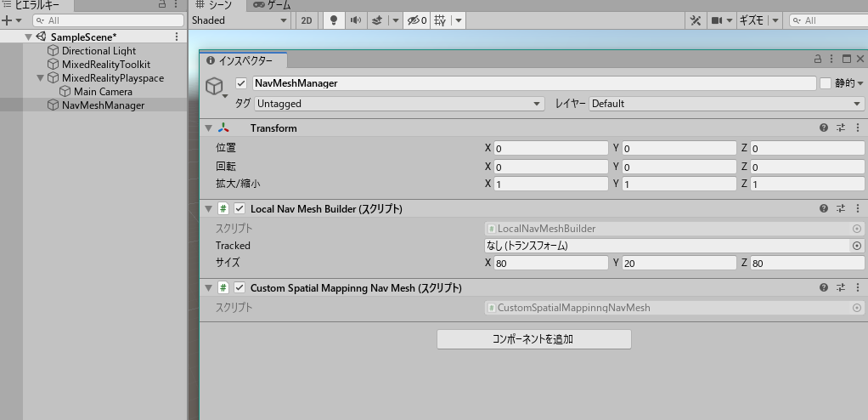Collapse the Transform component
Screen dimensions: 868x420
click(x=209, y=128)
